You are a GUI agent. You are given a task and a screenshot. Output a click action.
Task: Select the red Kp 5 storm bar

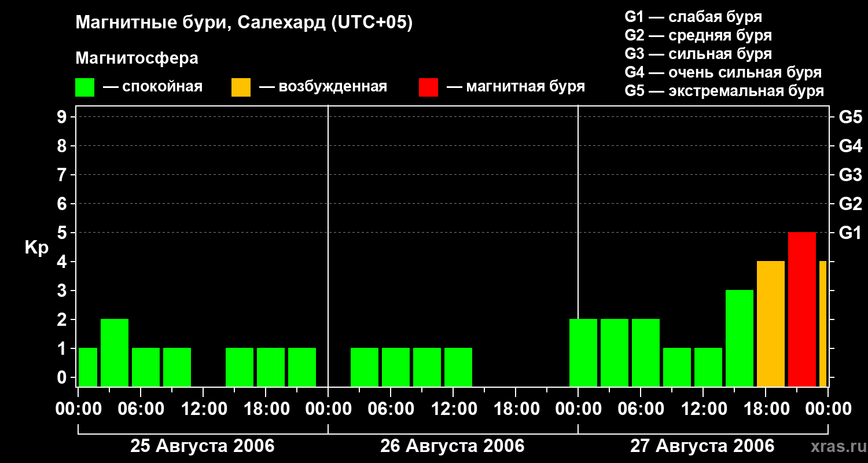pyautogui.click(x=802, y=310)
